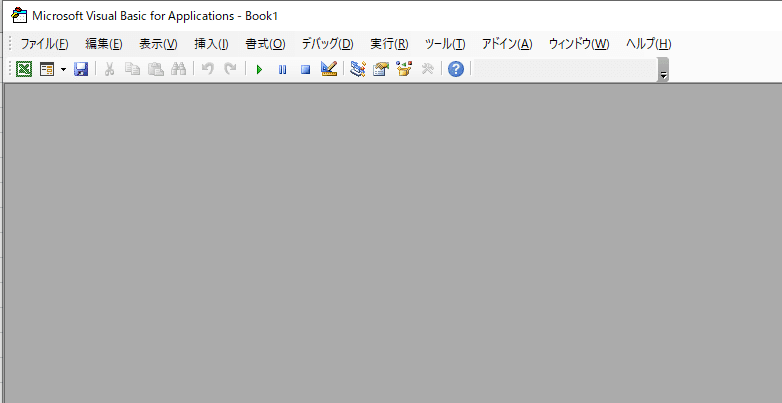782x403 pixels.
Task: Click the VBA title bar application icon
Action: pyautogui.click(x=19, y=15)
